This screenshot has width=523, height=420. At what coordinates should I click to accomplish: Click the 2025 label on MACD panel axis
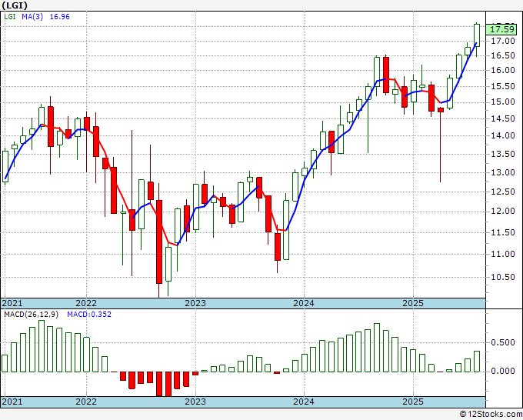pyautogui.click(x=413, y=402)
